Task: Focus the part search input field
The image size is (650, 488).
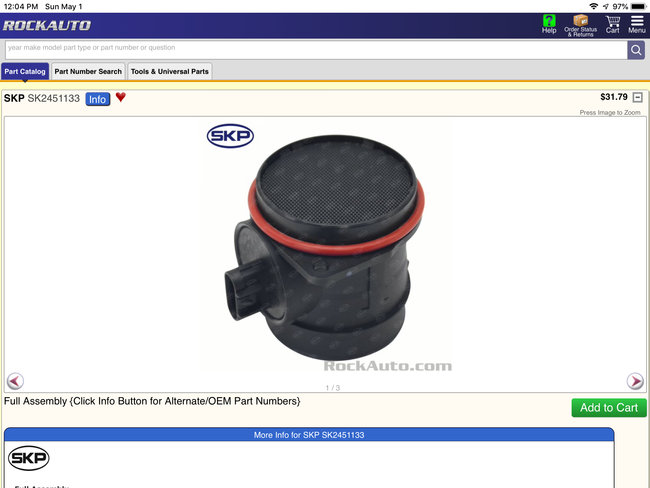Action: (316, 50)
